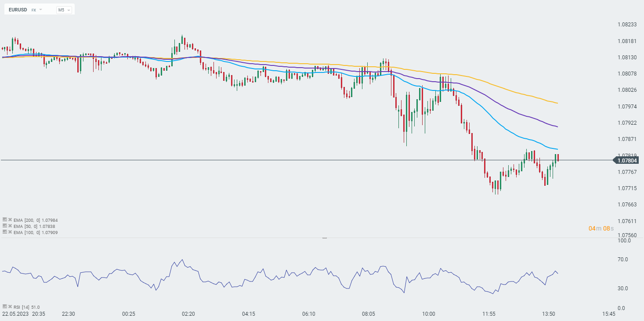Select the RSI [14] legend label

(26, 307)
